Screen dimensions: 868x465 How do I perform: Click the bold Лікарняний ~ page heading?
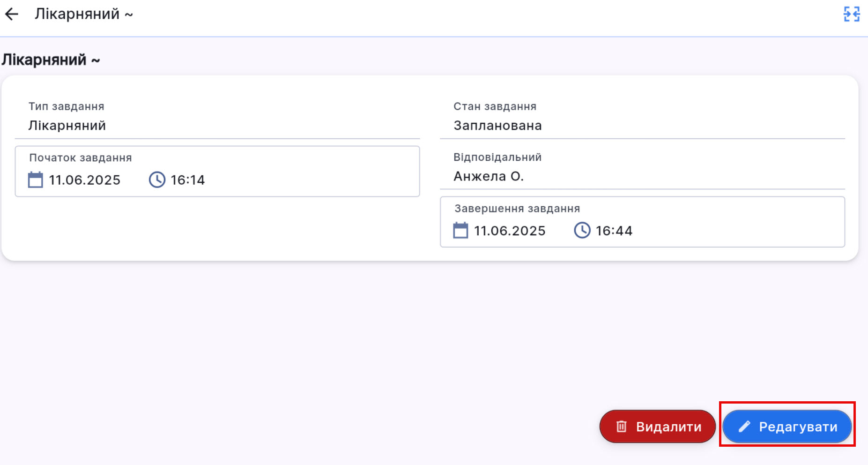coord(51,60)
